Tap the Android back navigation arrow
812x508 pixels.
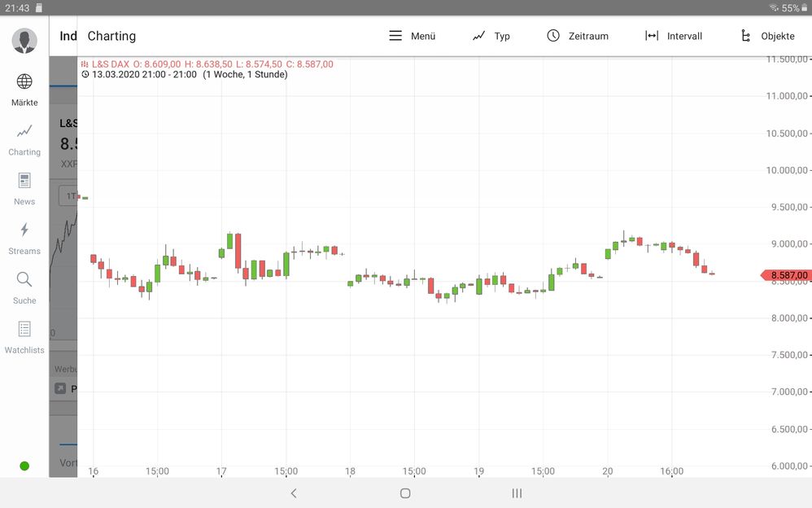point(293,493)
